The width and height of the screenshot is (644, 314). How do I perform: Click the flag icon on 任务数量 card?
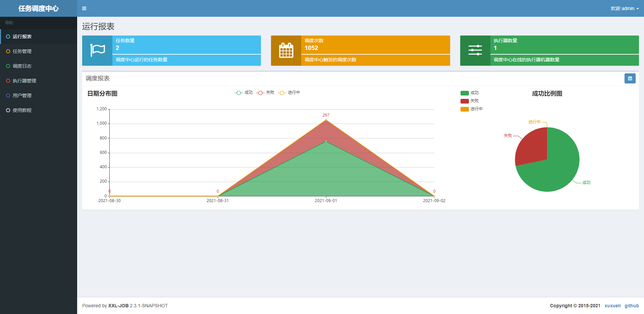point(98,51)
